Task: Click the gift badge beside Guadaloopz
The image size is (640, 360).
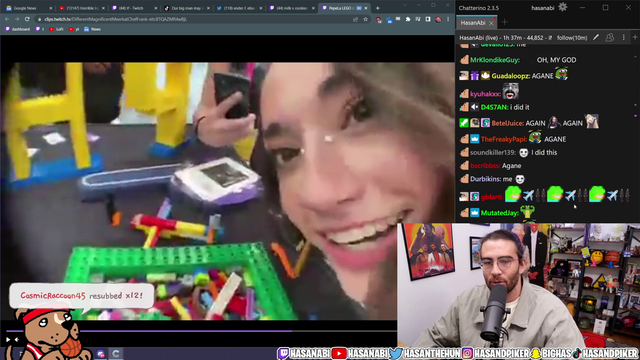Action: pos(474,76)
